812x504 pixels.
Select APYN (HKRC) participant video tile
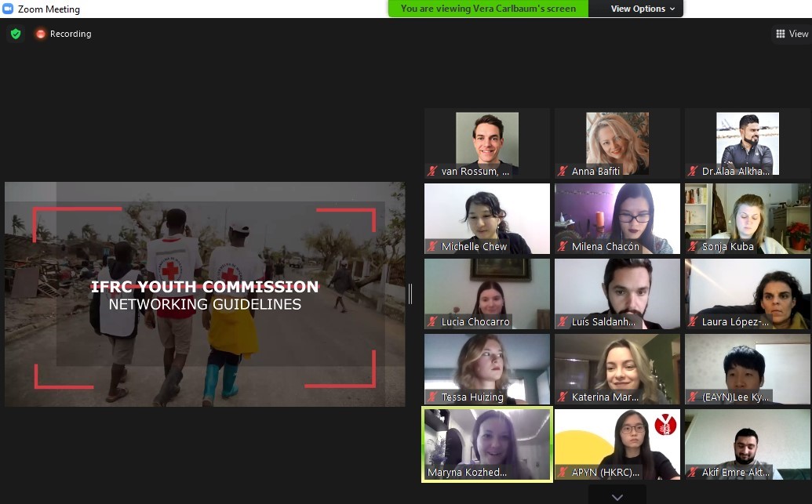coord(617,444)
